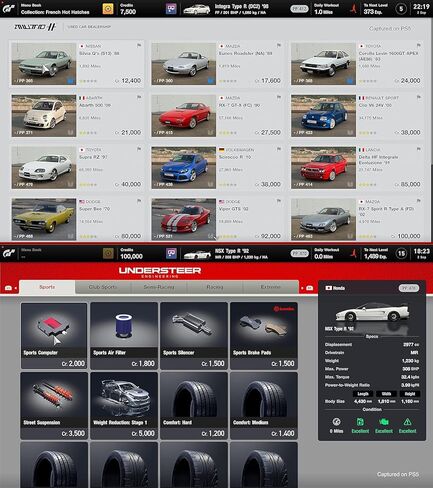Screen dimensions: 433x488
Task: Select Weight Reduction: Stage 1
Action: (124, 406)
